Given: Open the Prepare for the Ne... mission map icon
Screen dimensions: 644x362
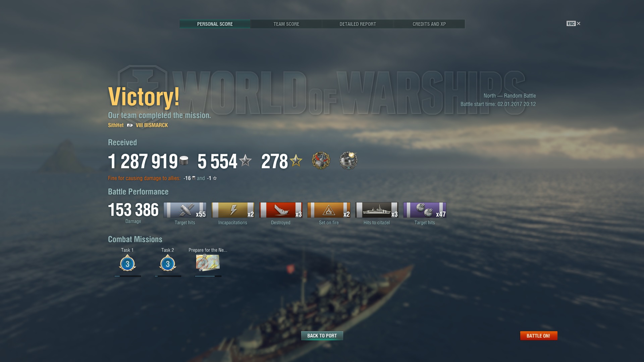Looking at the screenshot, I should point(208,262).
